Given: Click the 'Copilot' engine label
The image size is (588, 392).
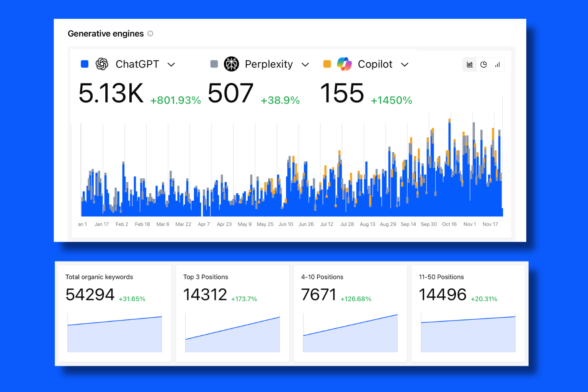Looking at the screenshot, I should pos(375,64).
